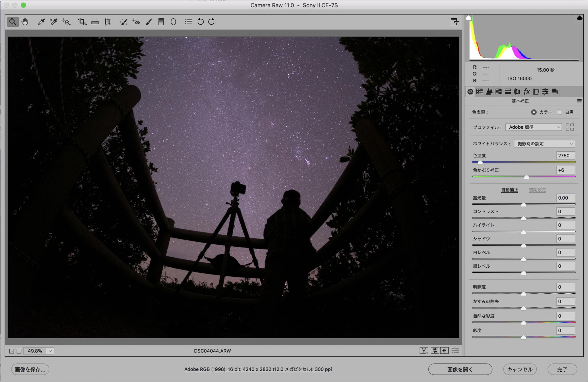The image size is (588, 382).
Task: Select the White Balance eyedropper tool
Action: tap(41, 22)
